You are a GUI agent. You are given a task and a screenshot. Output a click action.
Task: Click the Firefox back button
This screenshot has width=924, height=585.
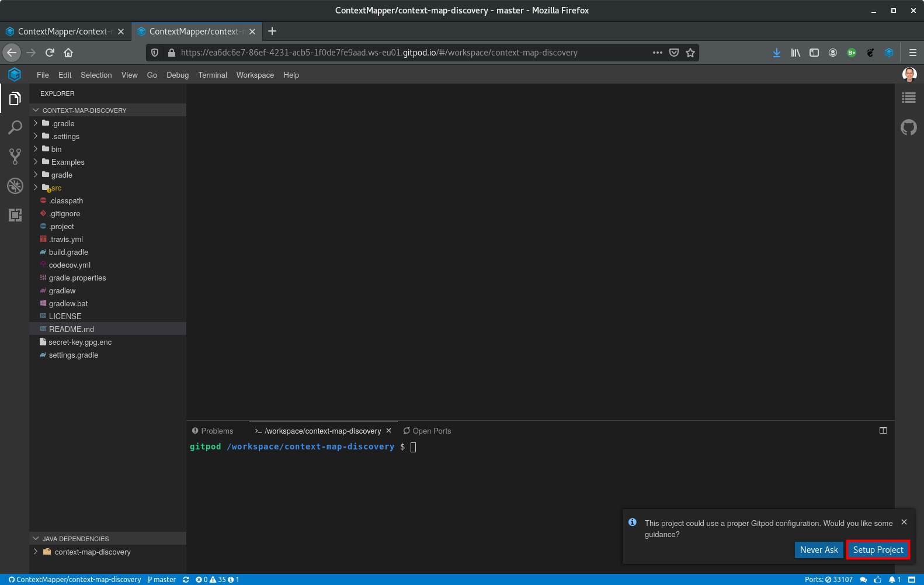click(x=12, y=53)
